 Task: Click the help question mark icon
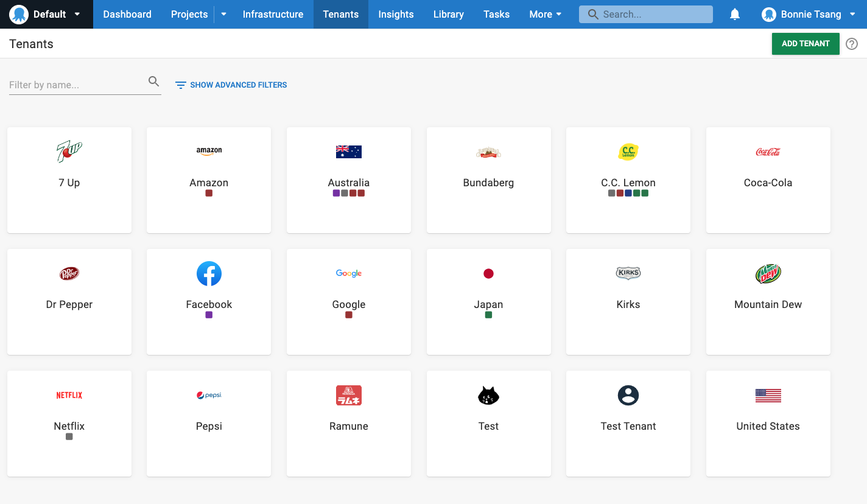(852, 44)
